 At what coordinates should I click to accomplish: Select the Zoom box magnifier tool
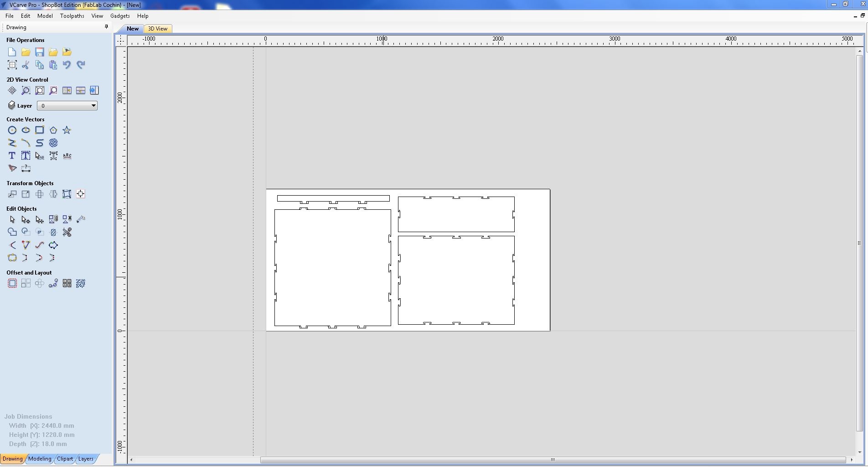pyautogui.click(x=26, y=90)
